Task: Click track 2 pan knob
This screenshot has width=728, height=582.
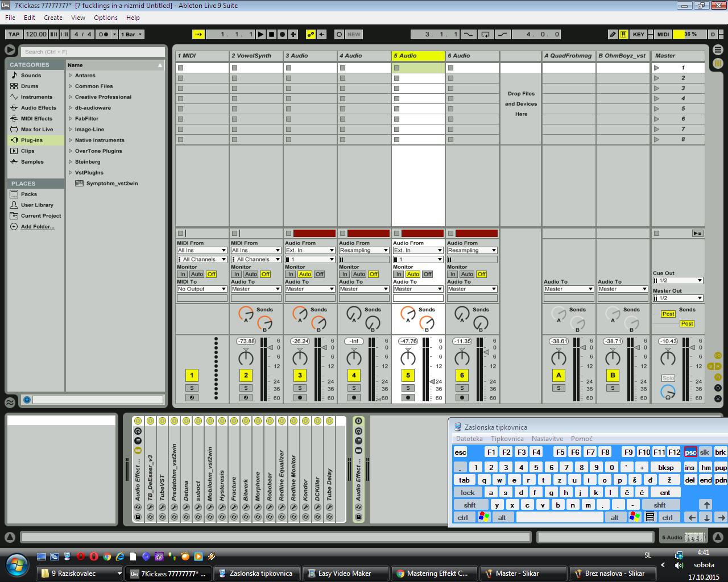Action: (246, 357)
